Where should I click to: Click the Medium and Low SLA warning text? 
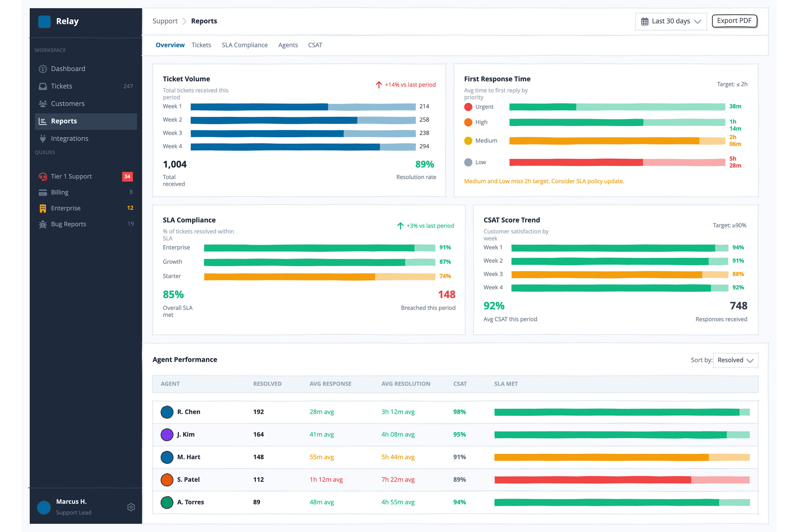coord(544,181)
